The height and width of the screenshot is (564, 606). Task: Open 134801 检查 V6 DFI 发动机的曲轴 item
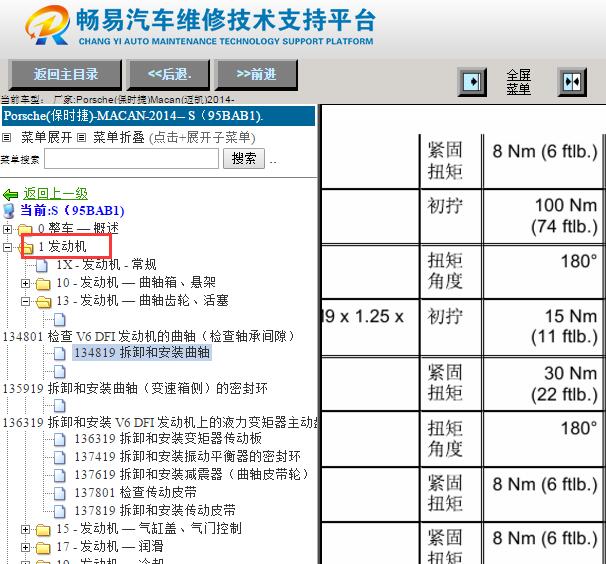pyautogui.click(x=149, y=336)
